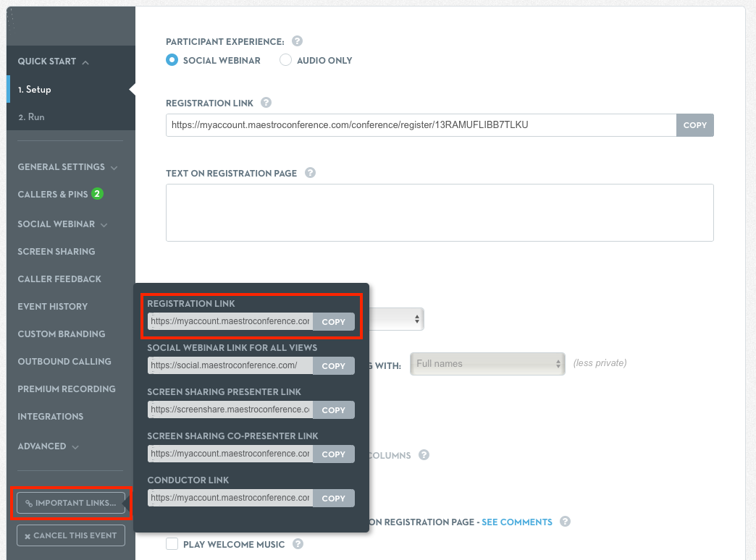Select Social Webinar radio option

coord(172,60)
